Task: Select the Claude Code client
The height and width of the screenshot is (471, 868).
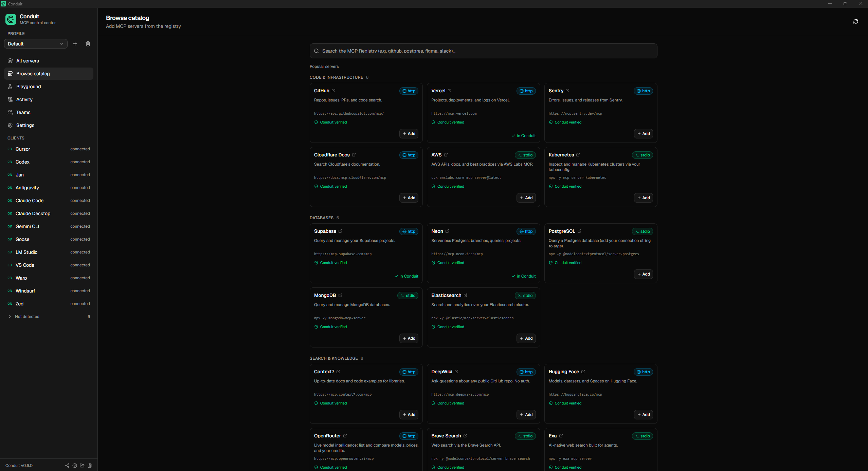Action: (49, 201)
